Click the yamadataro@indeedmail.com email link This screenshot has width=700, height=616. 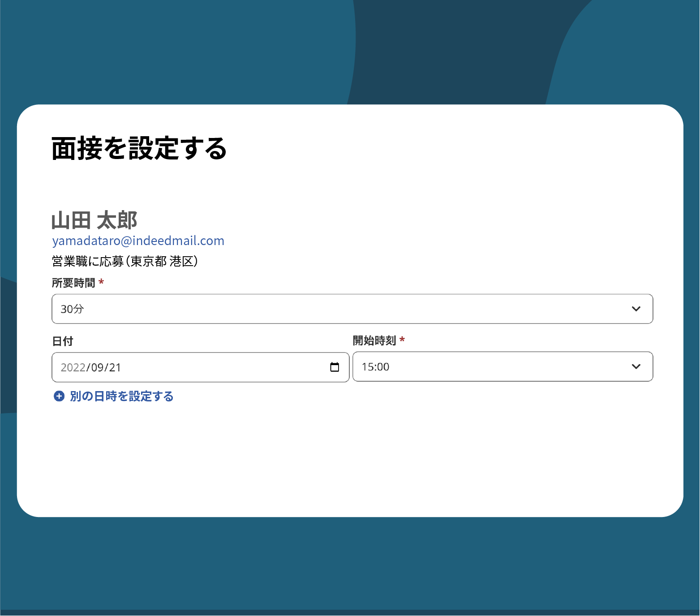click(138, 241)
